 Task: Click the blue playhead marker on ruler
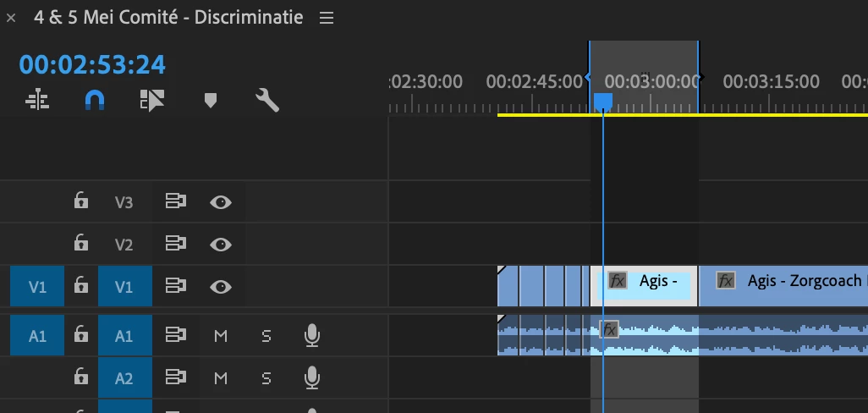(603, 102)
